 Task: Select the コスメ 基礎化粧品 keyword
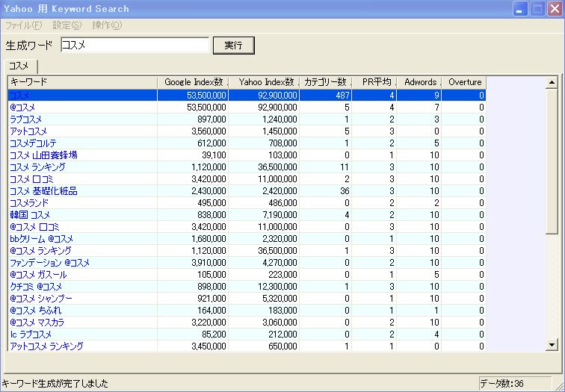43,191
